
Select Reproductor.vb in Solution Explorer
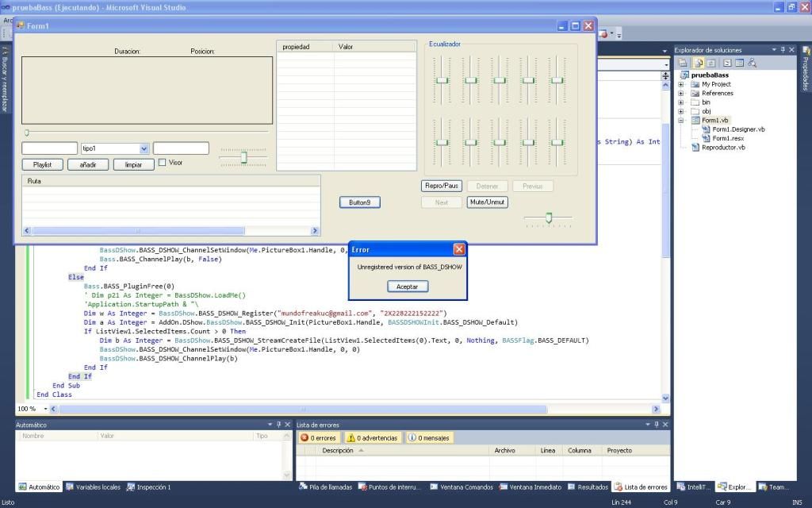tap(723, 147)
